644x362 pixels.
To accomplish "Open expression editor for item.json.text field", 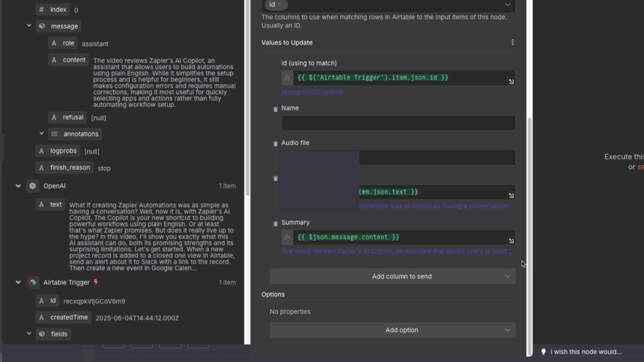I will click(511, 196).
